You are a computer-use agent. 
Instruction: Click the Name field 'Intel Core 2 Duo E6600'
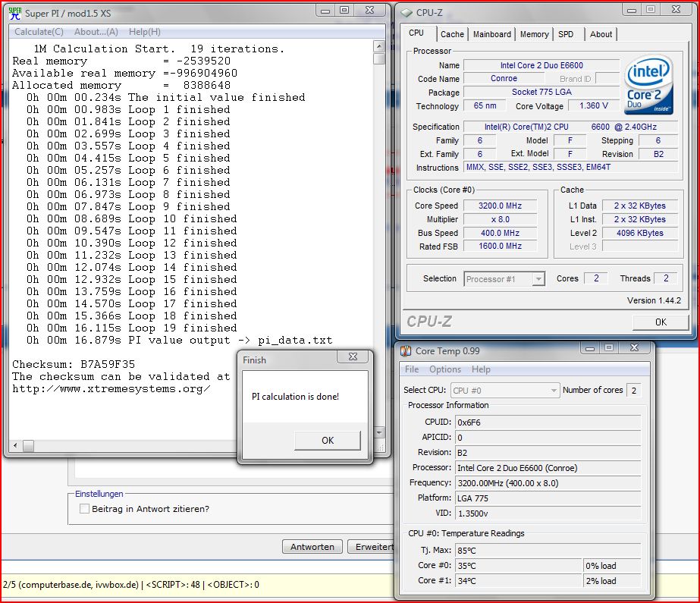pos(541,65)
